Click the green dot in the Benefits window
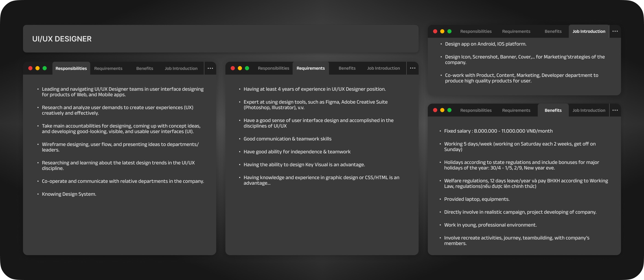The height and width of the screenshot is (280, 644). pyautogui.click(x=449, y=110)
